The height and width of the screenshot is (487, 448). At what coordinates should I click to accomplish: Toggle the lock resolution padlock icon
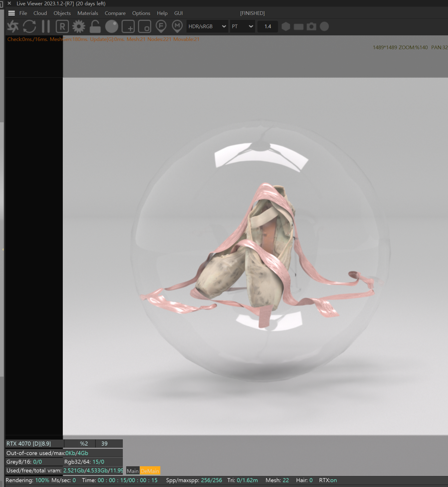tap(95, 27)
